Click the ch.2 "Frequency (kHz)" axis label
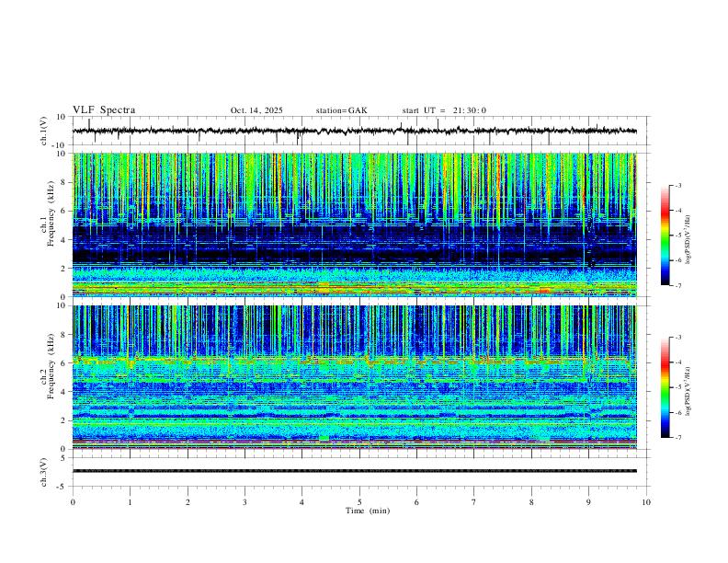Screen dimensions: 728x563 point(51,366)
